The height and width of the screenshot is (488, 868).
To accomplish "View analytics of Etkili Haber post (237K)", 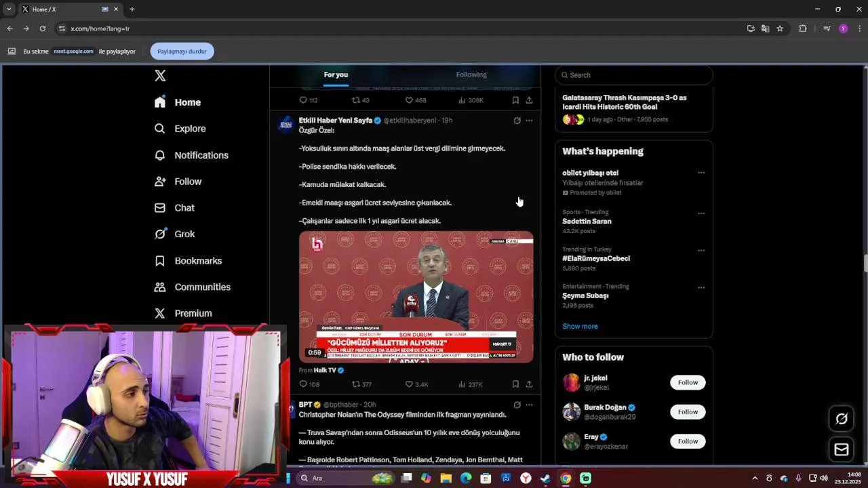I will point(470,384).
